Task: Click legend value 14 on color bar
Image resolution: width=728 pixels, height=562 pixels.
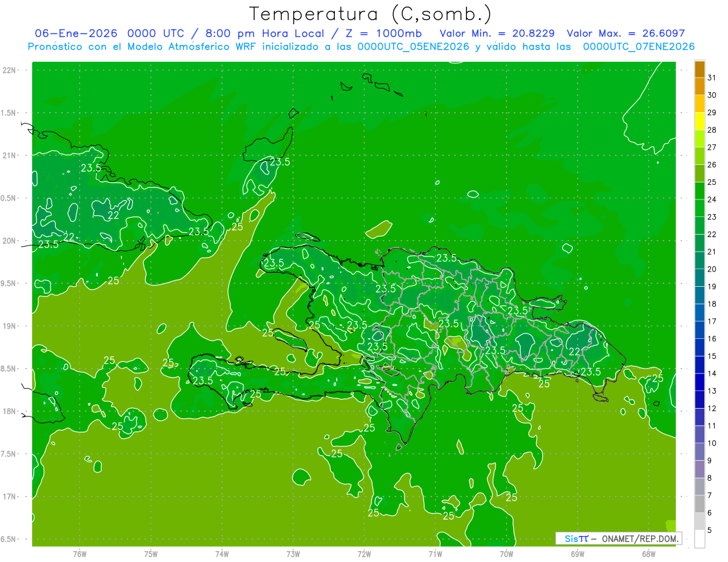Action: [x=712, y=373]
